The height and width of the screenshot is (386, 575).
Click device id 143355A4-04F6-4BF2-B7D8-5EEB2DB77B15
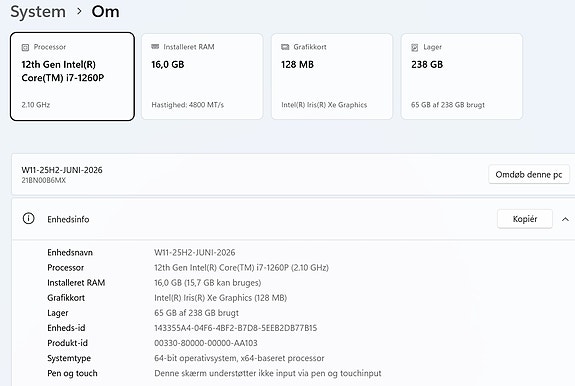tap(235, 328)
